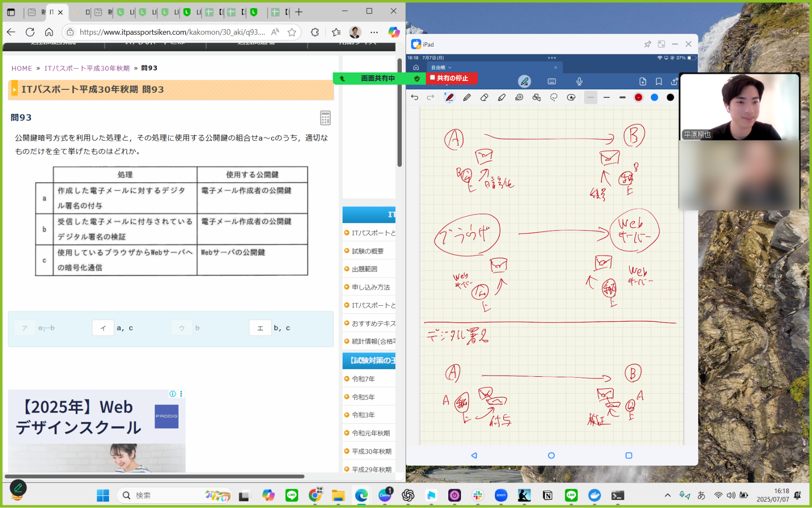Image resolution: width=812 pixels, height=508 pixels.
Task: Choose the lasso selection tool
Action: coord(554,97)
